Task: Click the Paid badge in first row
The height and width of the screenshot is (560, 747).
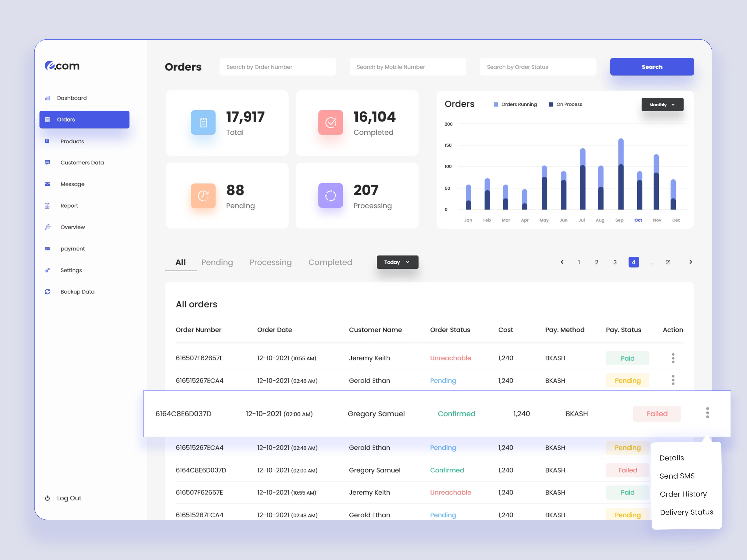Action: click(x=627, y=358)
